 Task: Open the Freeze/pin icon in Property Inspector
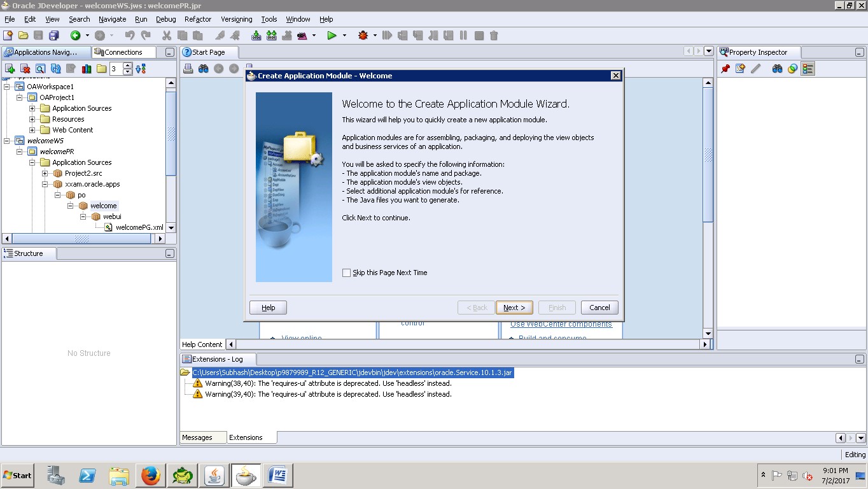coord(726,68)
